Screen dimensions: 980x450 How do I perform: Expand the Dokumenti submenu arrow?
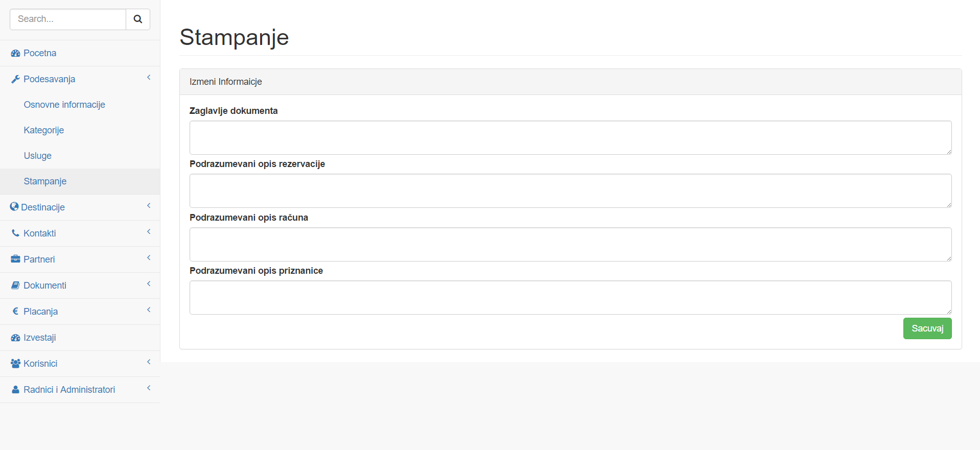click(x=149, y=284)
